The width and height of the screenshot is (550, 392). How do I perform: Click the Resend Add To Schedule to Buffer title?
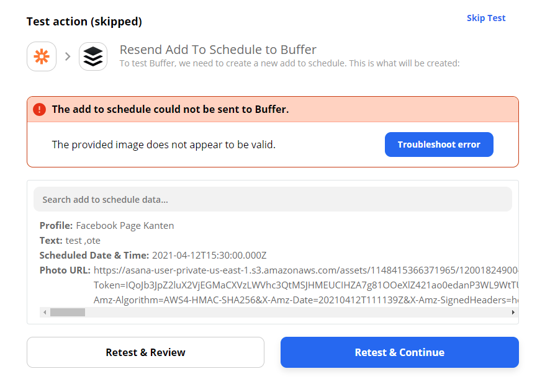[218, 50]
